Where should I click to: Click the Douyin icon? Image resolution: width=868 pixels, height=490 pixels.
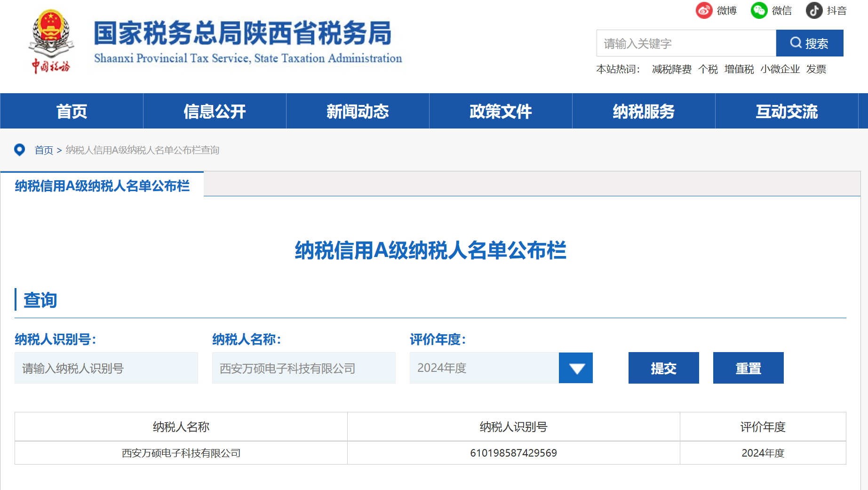814,10
